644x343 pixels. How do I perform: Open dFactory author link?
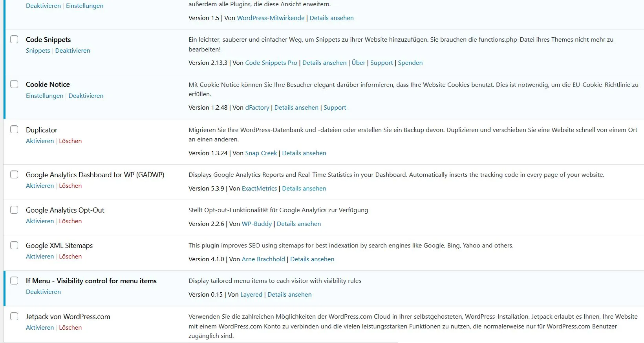pyautogui.click(x=257, y=108)
